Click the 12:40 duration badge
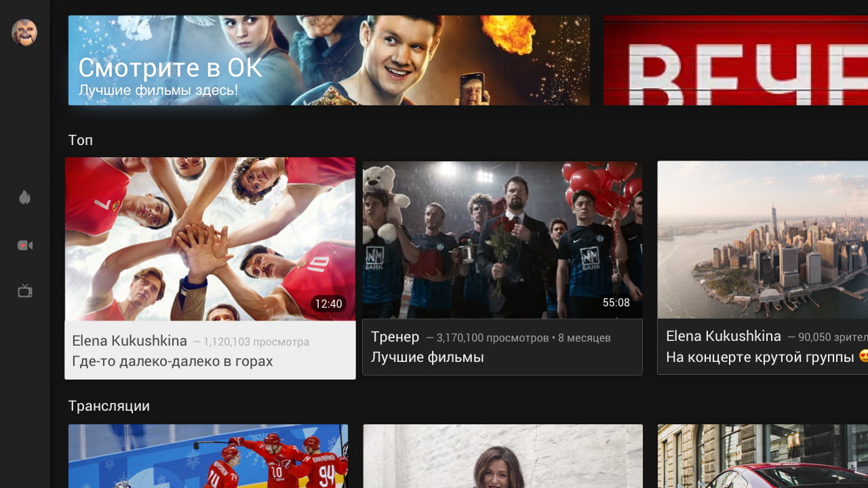Screen dimensions: 868x488 328,304
